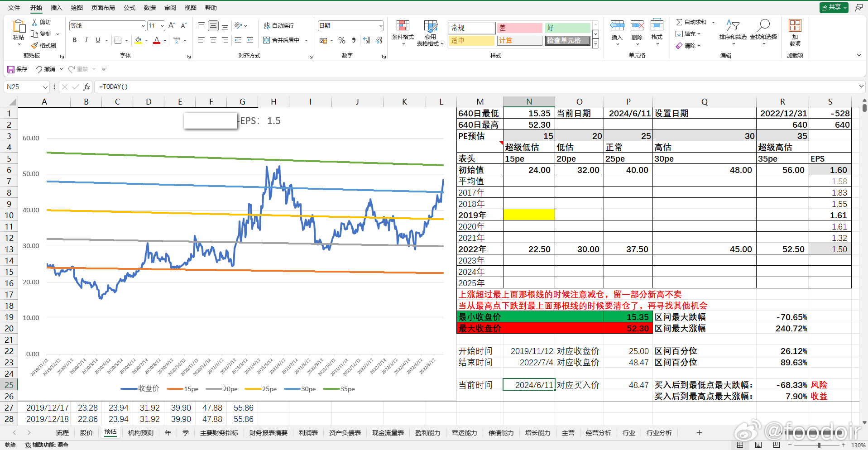Toggle align right alignment
Screen dimensions: 868x450
225,40
